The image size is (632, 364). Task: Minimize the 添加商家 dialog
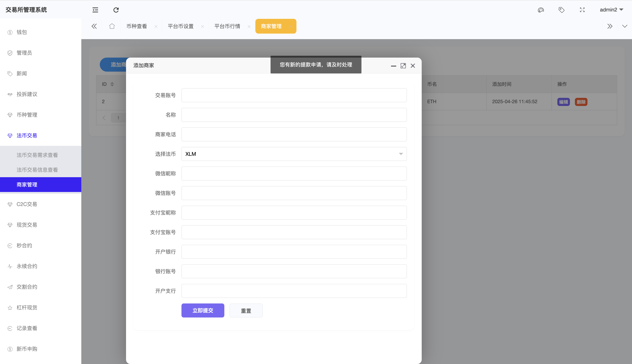393,66
